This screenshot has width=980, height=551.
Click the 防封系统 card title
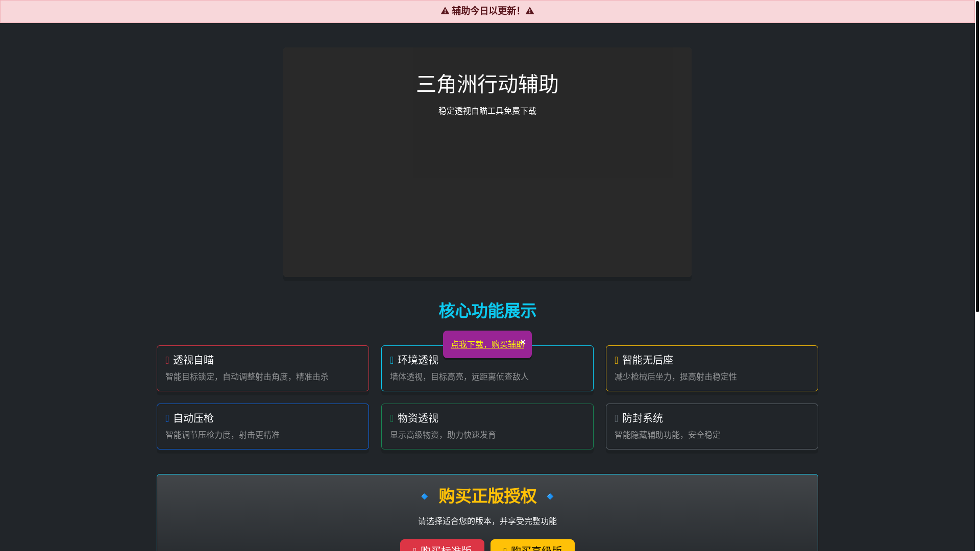pyautogui.click(x=643, y=418)
